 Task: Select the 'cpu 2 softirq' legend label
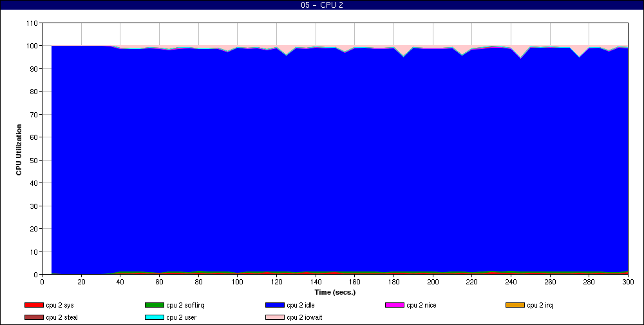coord(185,305)
